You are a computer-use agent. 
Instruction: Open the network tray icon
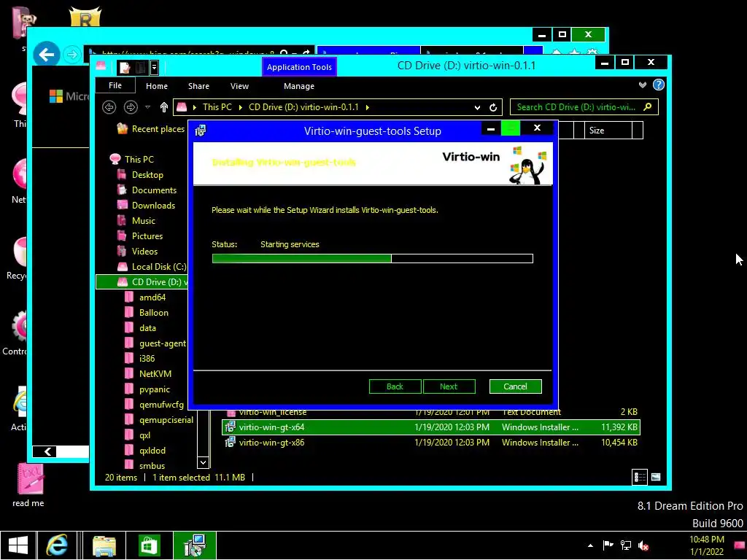pos(626,545)
